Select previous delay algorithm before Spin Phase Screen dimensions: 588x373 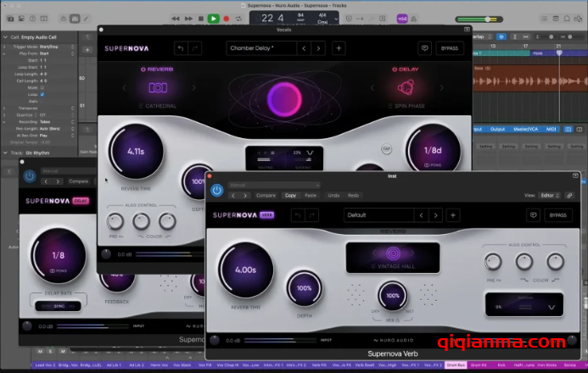[372, 87]
